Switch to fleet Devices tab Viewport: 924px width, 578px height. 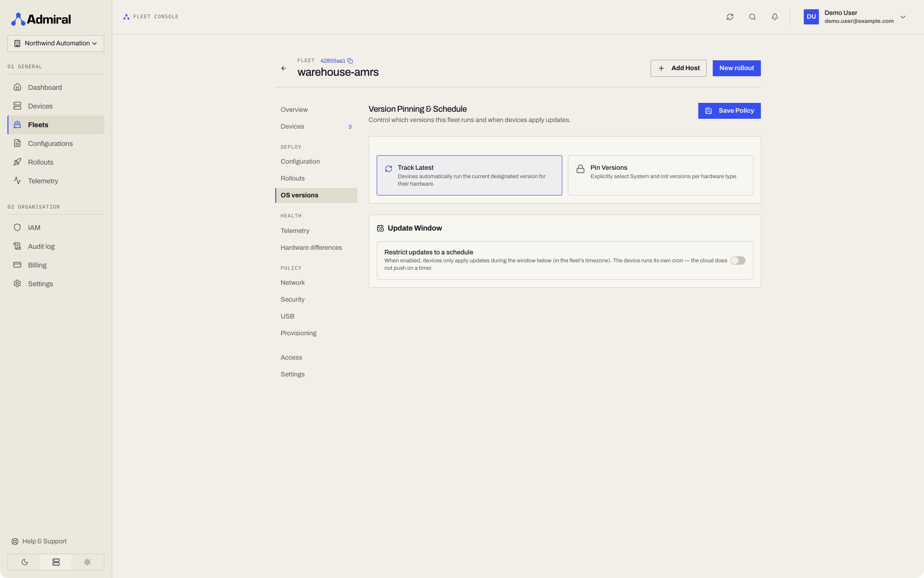pyautogui.click(x=316, y=126)
